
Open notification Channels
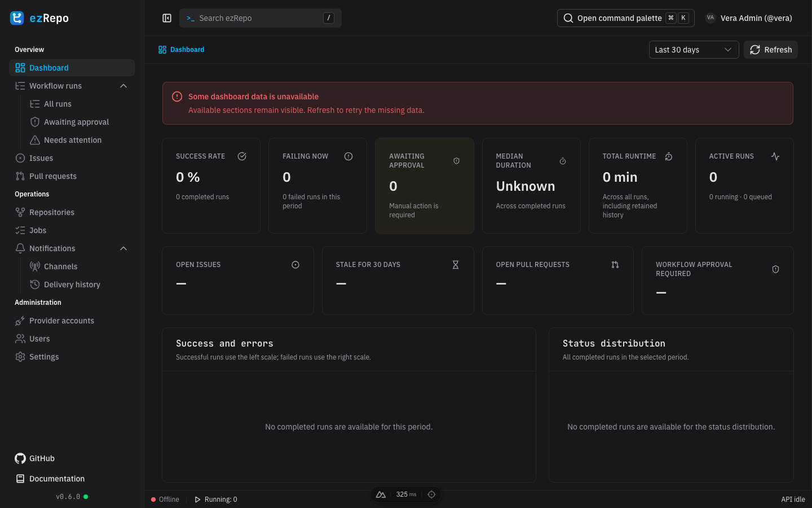[79, 266]
